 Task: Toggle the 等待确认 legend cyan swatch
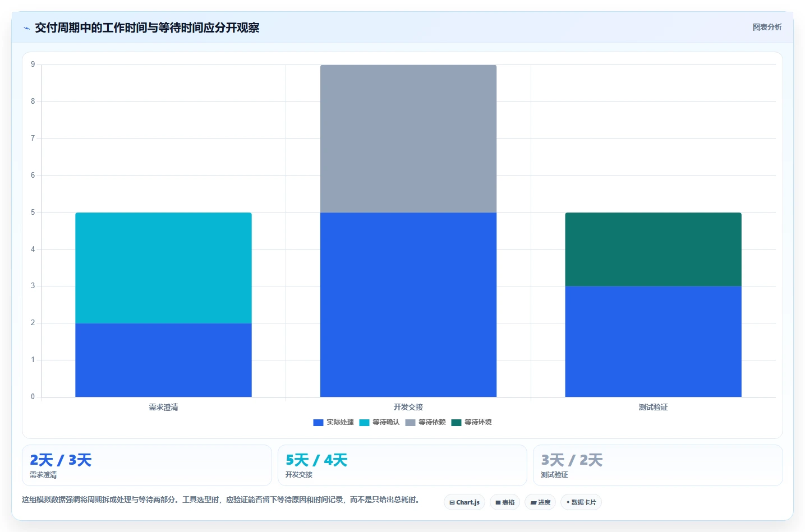364,422
